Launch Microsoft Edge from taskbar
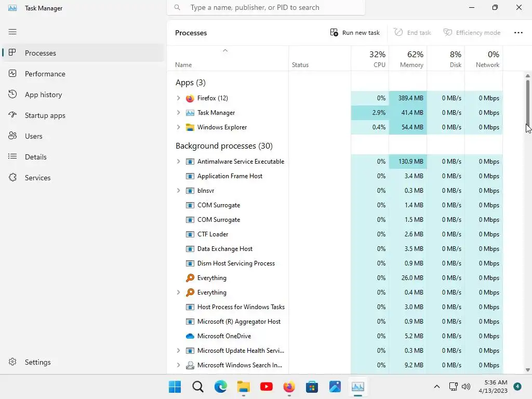 pos(220,387)
